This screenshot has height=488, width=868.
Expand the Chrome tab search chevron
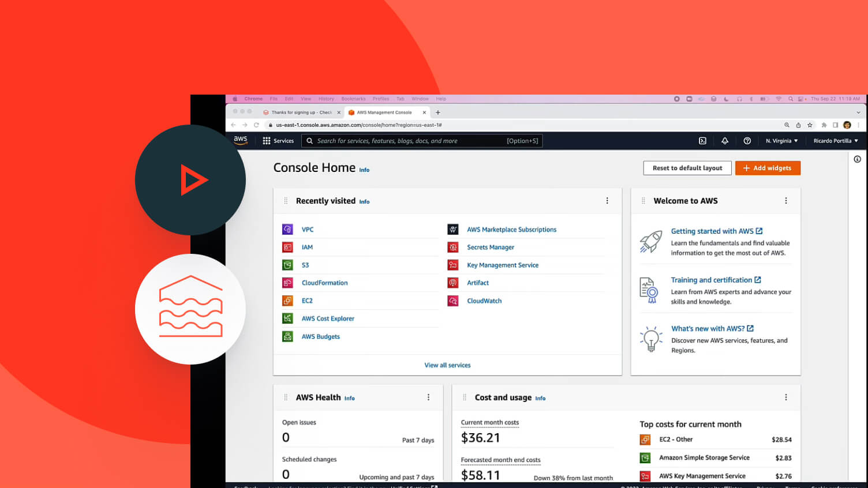click(x=858, y=112)
